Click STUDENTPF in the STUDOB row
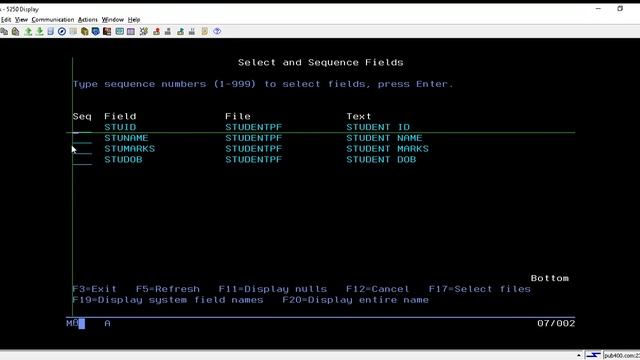This screenshot has height=360, width=640. [253, 160]
